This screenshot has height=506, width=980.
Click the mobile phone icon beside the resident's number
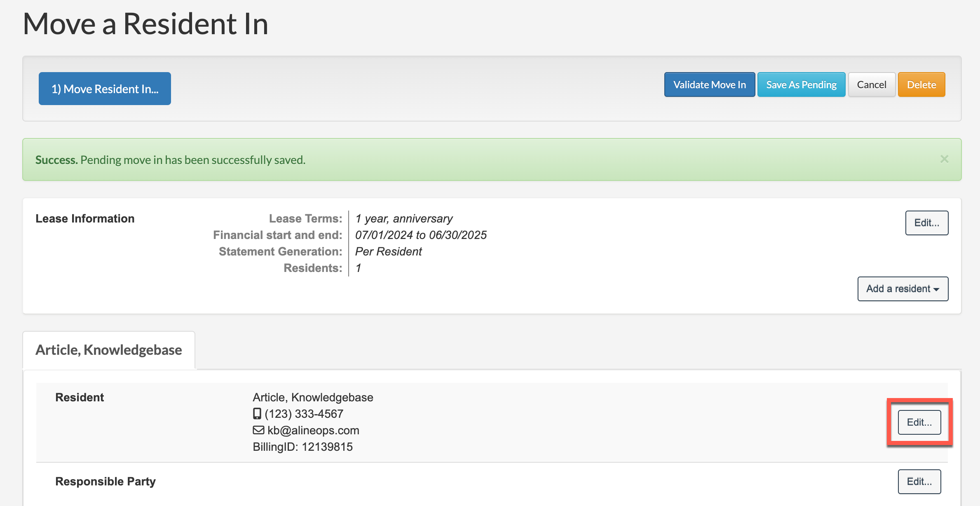pyautogui.click(x=257, y=413)
